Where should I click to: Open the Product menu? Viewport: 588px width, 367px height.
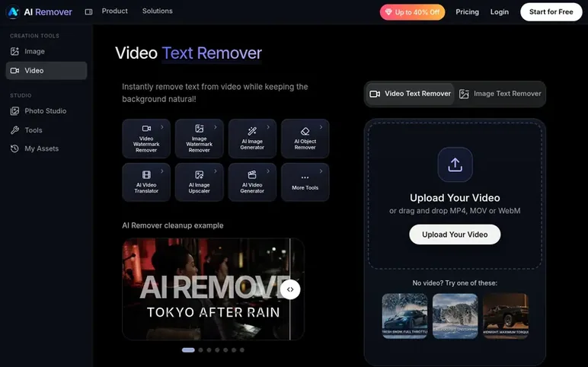tap(115, 11)
